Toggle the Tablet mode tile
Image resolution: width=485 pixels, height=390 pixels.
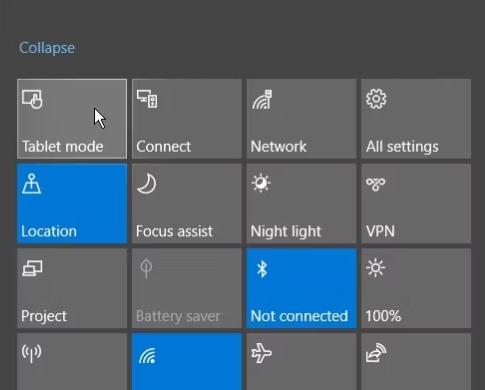[72, 119]
